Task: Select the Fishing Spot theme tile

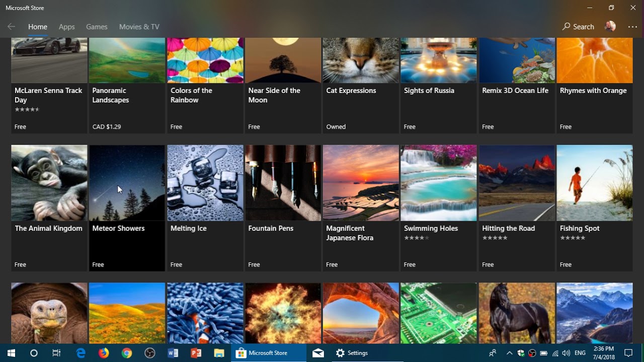Action: click(595, 208)
